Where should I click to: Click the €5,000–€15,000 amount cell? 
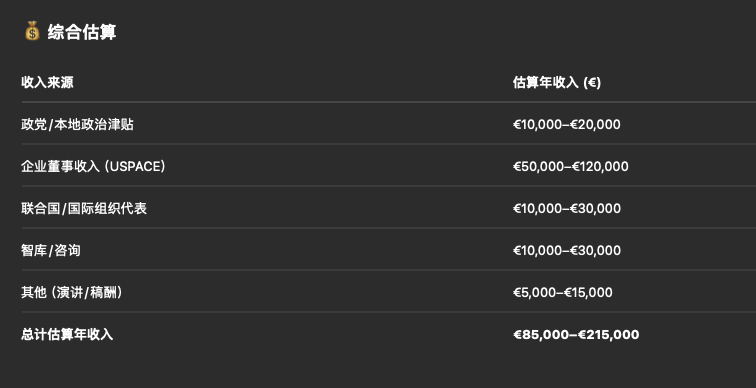click(x=563, y=292)
